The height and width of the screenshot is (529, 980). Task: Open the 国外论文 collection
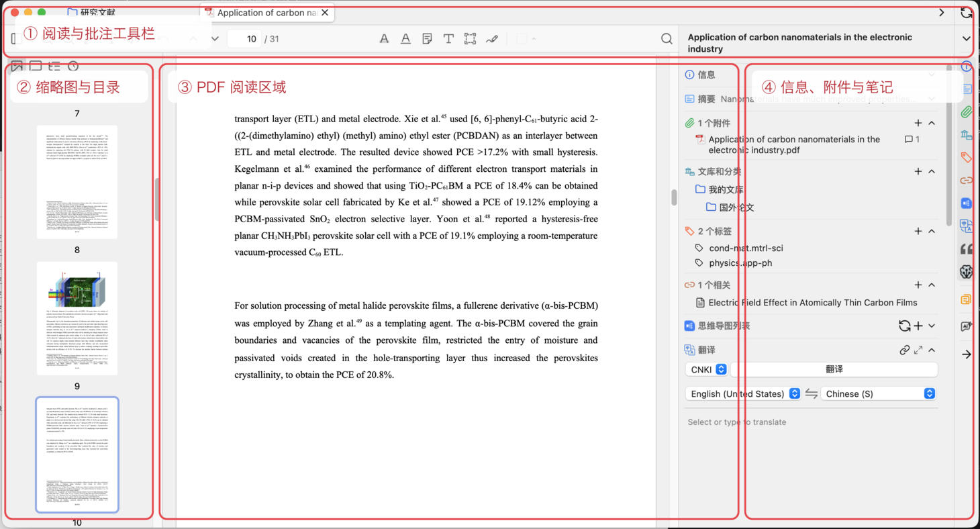click(730, 207)
